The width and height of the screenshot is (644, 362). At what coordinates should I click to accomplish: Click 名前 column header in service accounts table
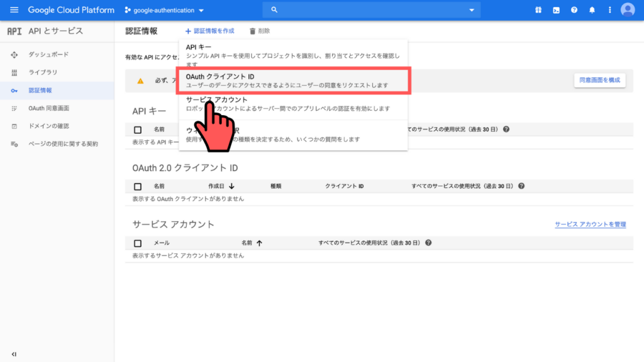pyautogui.click(x=247, y=243)
